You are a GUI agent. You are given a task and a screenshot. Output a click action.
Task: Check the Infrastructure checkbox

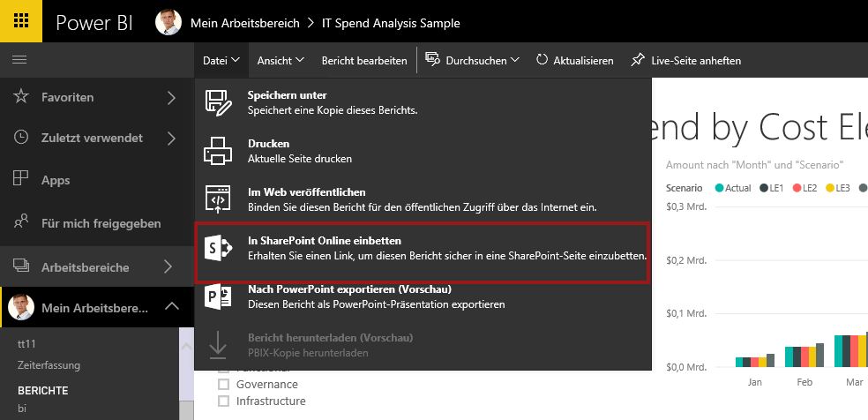pyautogui.click(x=224, y=401)
